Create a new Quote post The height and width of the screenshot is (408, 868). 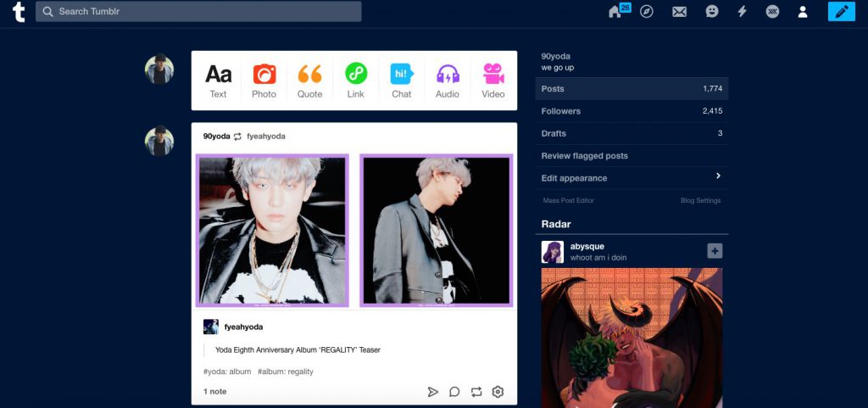pos(310,81)
